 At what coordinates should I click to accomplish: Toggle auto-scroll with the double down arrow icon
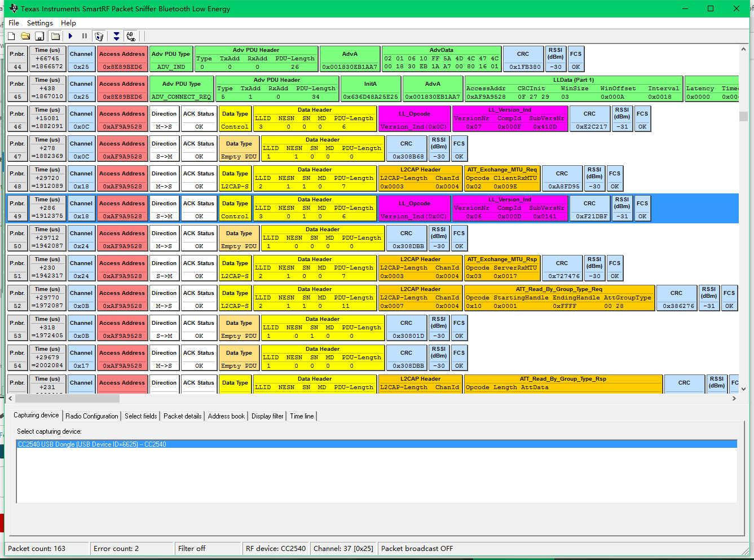[116, 36]
